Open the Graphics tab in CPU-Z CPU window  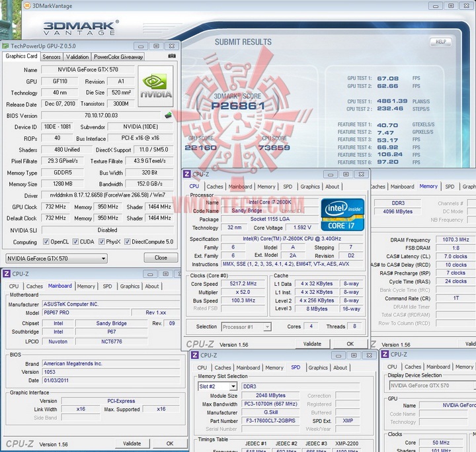click(x=310, y=187)
